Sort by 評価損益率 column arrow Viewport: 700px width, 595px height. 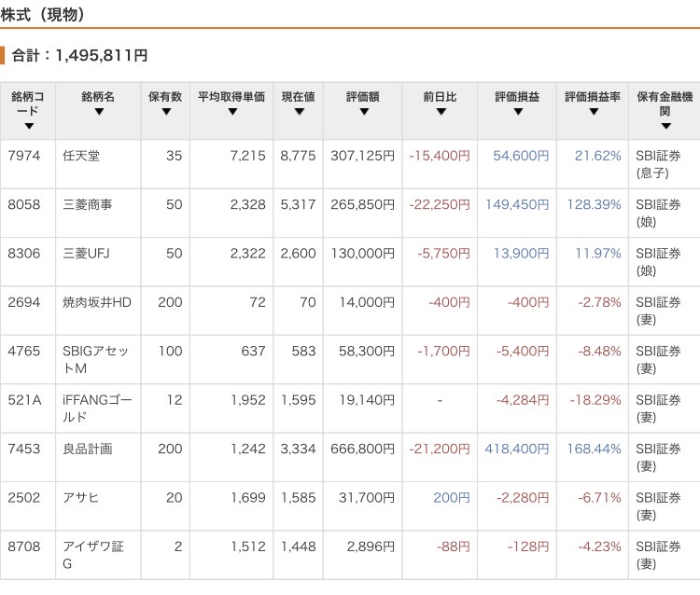(593, 112)
